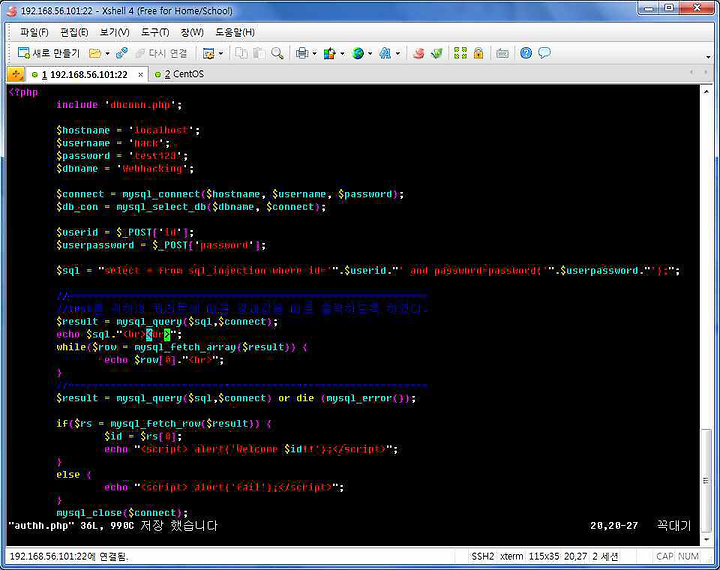Click the font icon

pos(385,53)
